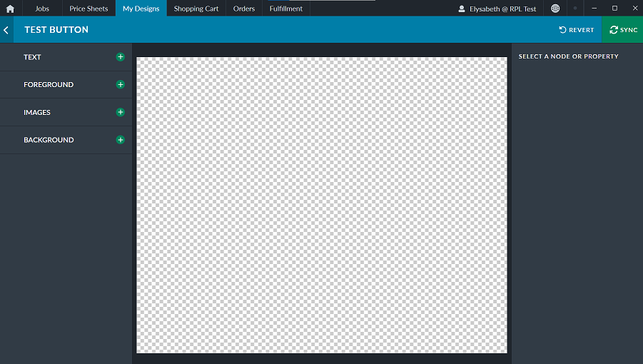The image size is (643, 364).
Task: Click the green Sync button
Action: (x=623, y=30)
